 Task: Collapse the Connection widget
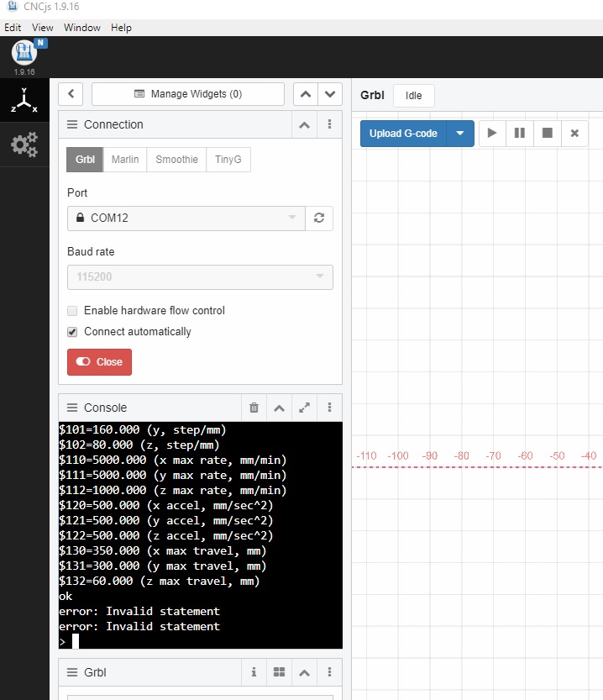coord(304,124)
